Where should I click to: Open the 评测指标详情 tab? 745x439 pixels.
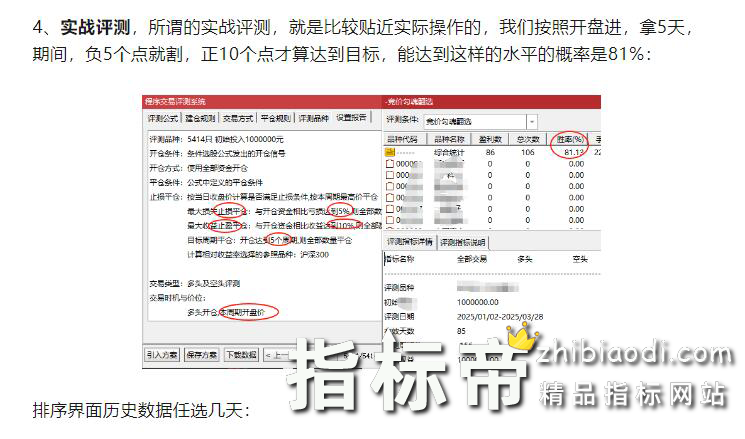410,242
